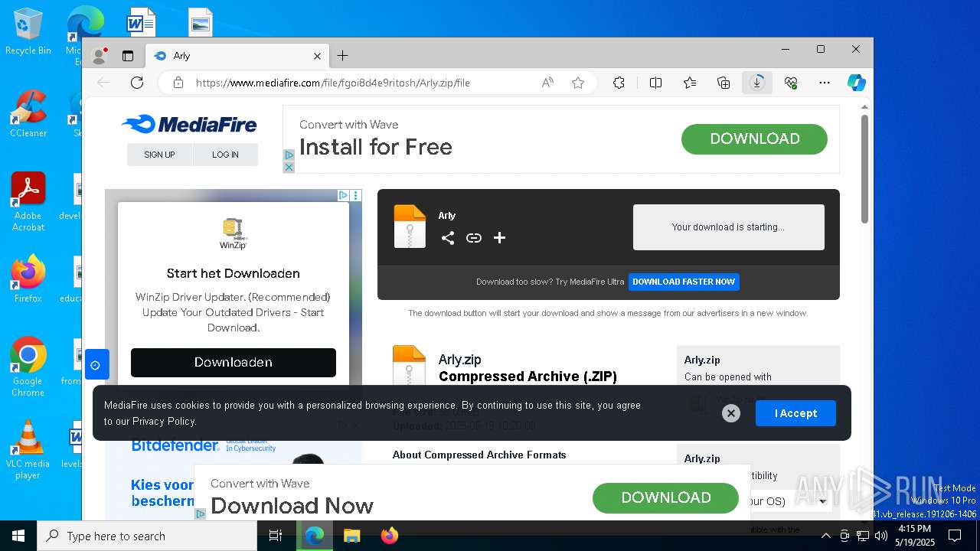Screen dimensions: 980x551
Task: Click the blue floating side widget icon
Action: tap(96, 365)
